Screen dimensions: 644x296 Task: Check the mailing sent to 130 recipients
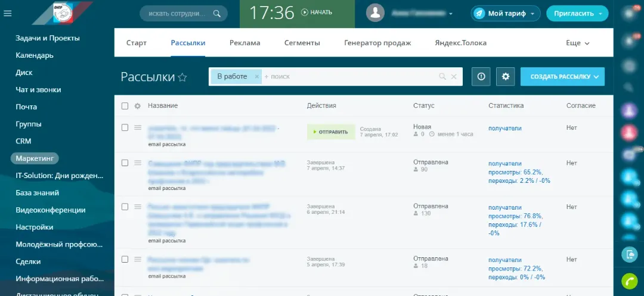[125, 207]
